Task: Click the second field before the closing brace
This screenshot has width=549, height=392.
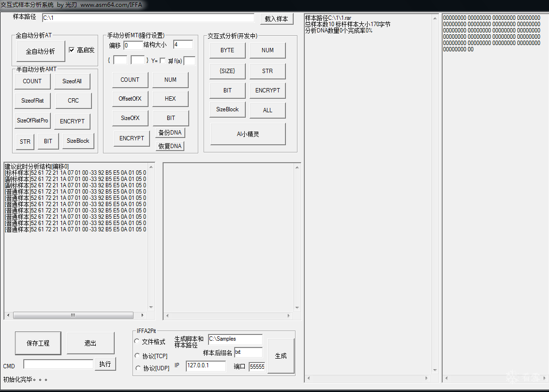Action: (x=137, y=60)
